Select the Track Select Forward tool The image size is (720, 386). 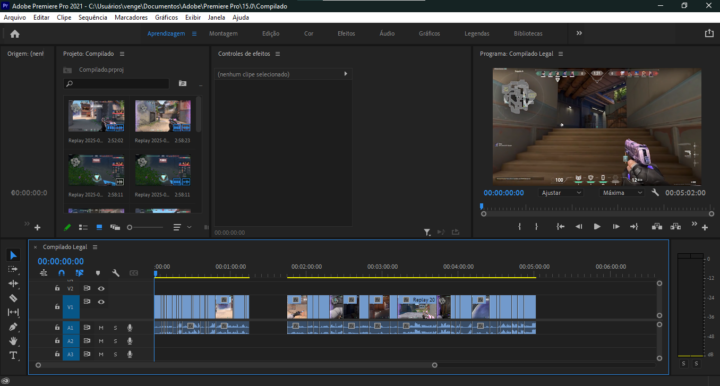click(x=13, y=269)
